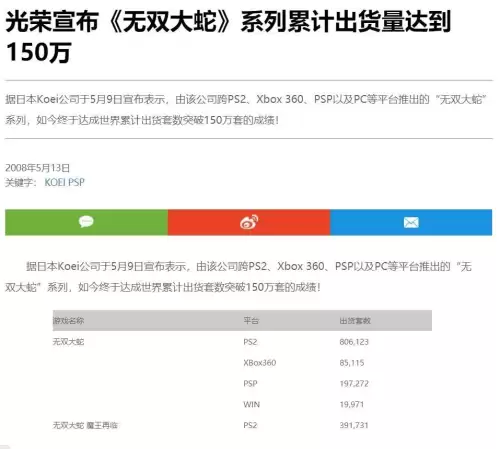Select the article headline about 无双大蛇

pos(228,37)
